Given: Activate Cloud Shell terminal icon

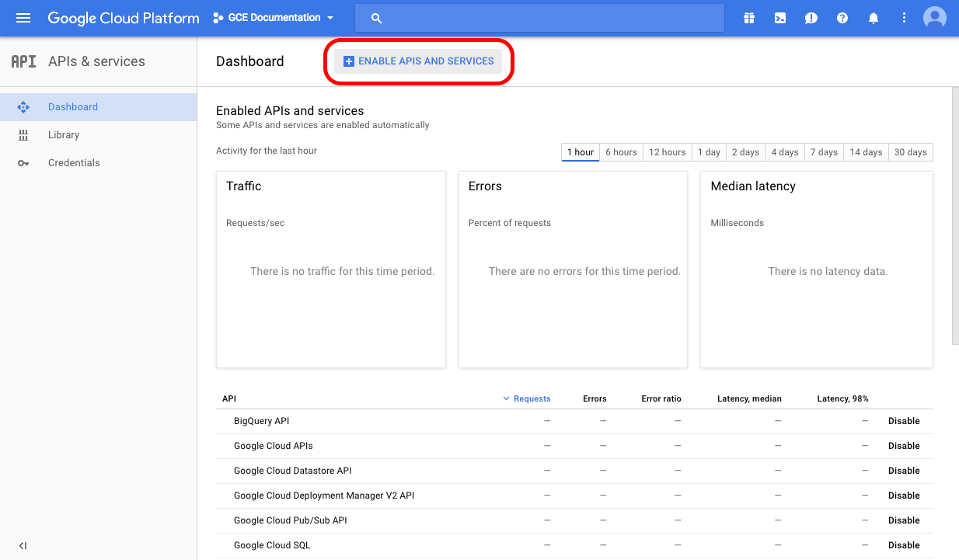Looking at the screenshot, I should (780, 18).
